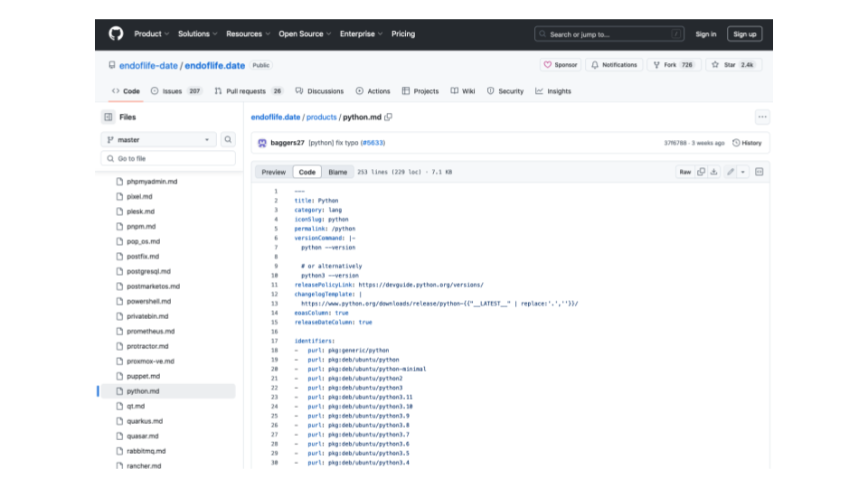This screenshot has width=868, height=488.
Task: Open the three-dot more options menu
Action: (x=762, y=117)
